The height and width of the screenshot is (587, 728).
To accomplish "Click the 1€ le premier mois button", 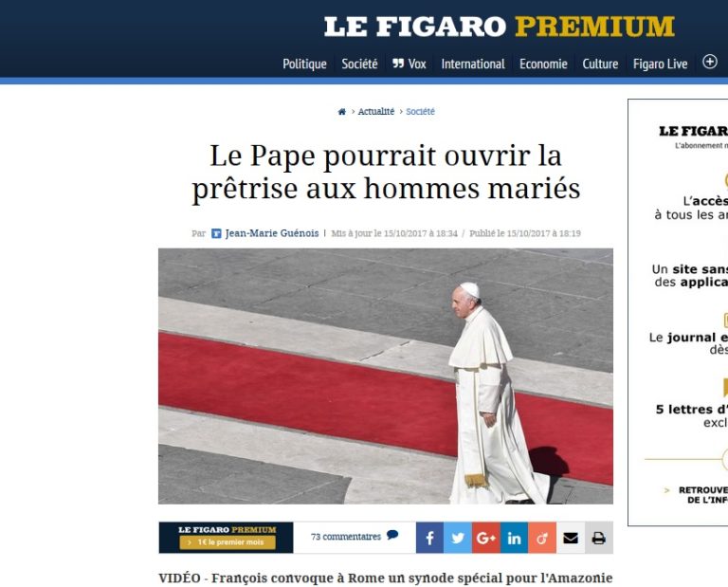I will click(x=227, y=541).
